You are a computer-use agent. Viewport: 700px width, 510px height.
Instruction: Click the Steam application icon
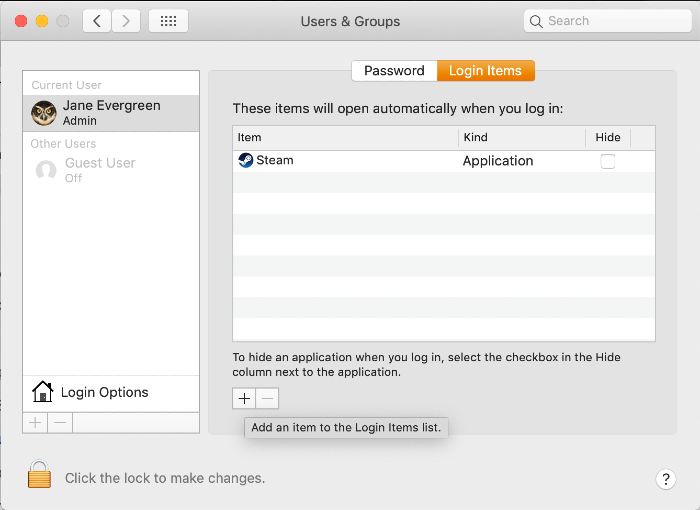pyautogui.click(x=246, y=160)
